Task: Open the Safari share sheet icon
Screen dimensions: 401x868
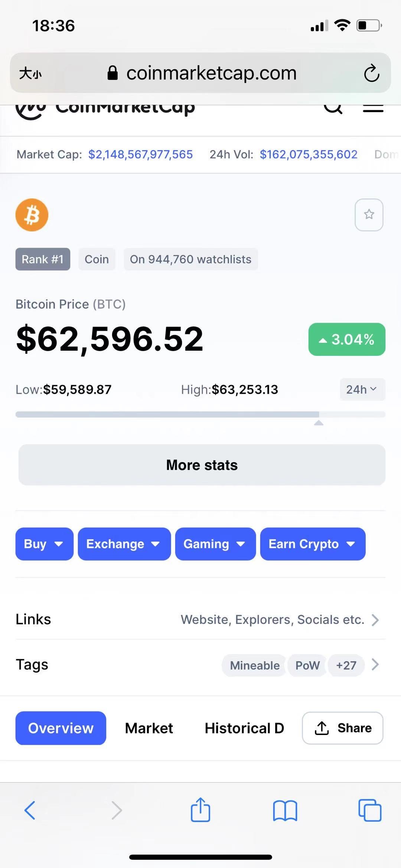Action: tap(200, 809)
